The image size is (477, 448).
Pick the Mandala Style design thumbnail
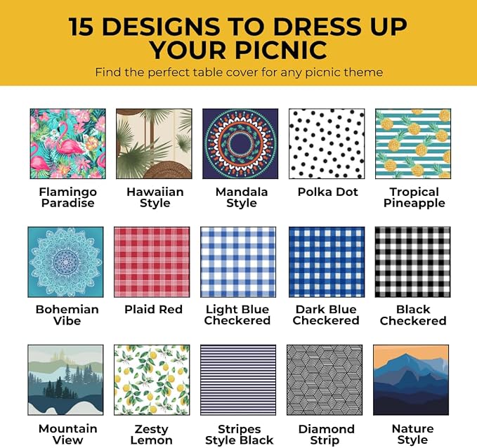[x=240, y=143]
